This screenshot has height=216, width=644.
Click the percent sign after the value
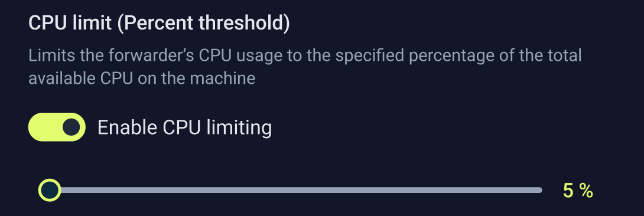pyautogui.click(x=586, y=191)
